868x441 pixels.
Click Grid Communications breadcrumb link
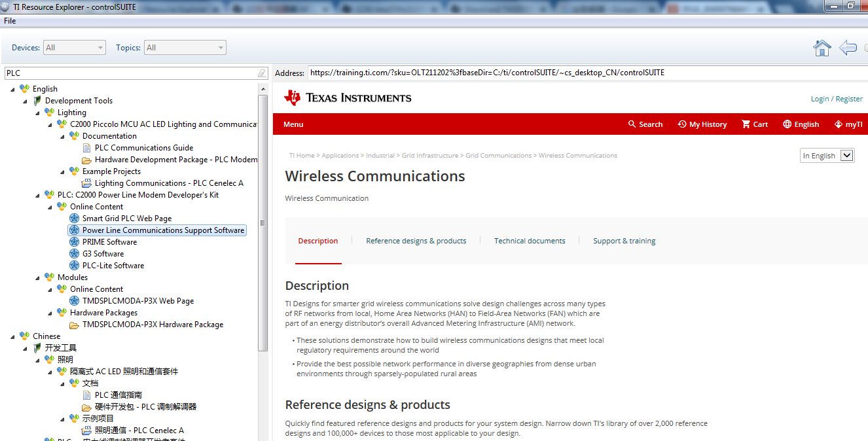(499, 156)
